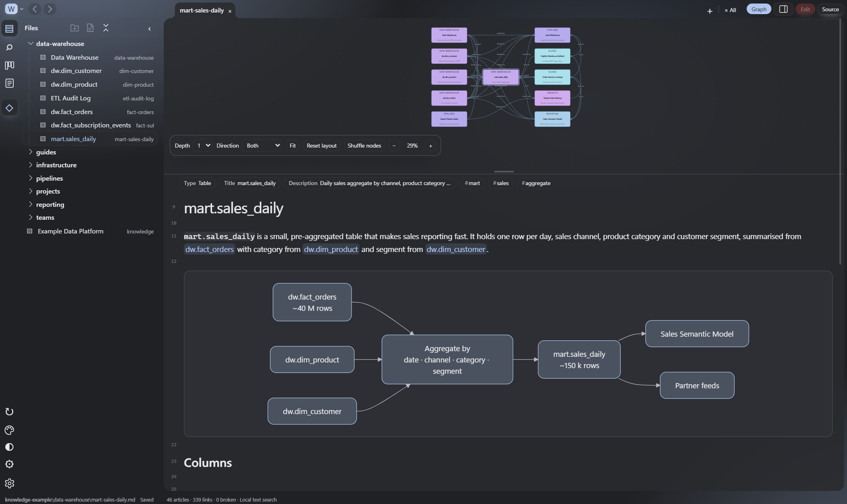Click Reset layout

(x=321, y=146)
